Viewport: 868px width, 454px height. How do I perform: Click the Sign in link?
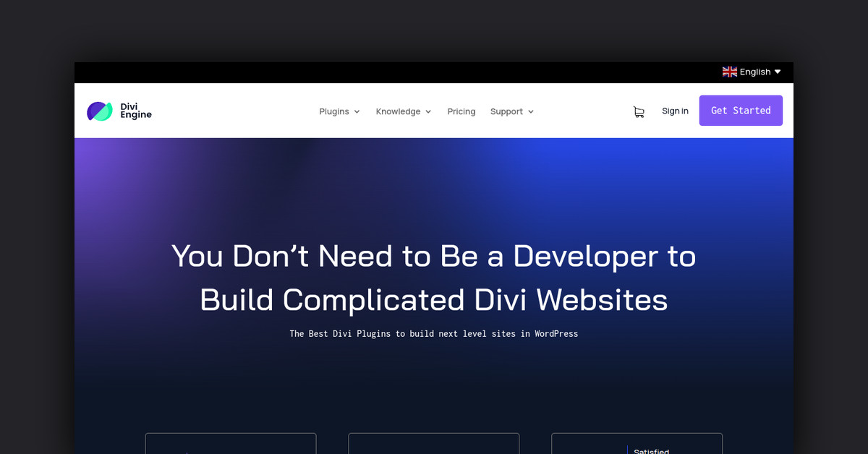click(675, 111)
